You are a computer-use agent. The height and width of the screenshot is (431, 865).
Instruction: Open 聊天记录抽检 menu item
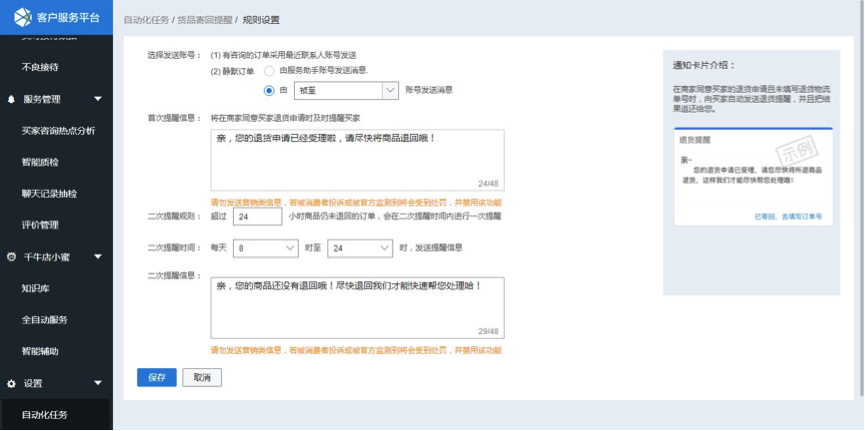(x=49, y=193)
